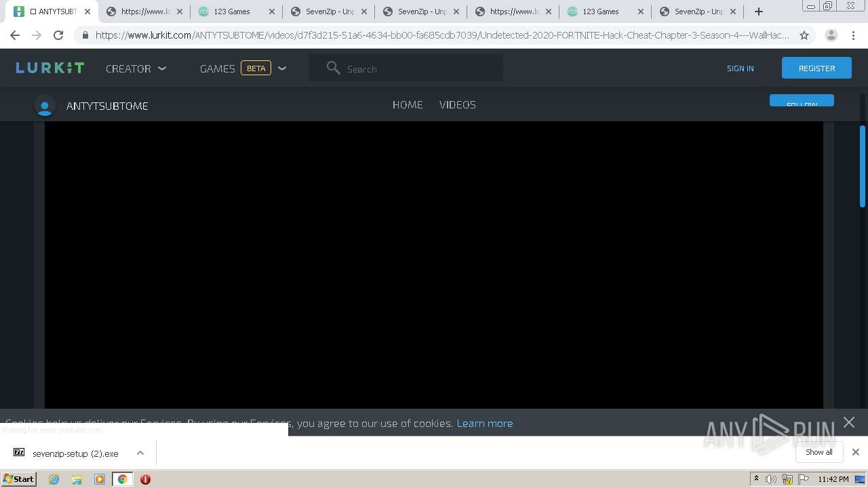Go to the channel HOME tab
The height and width of the screenshot is (488, 868).
pos(408,104)
